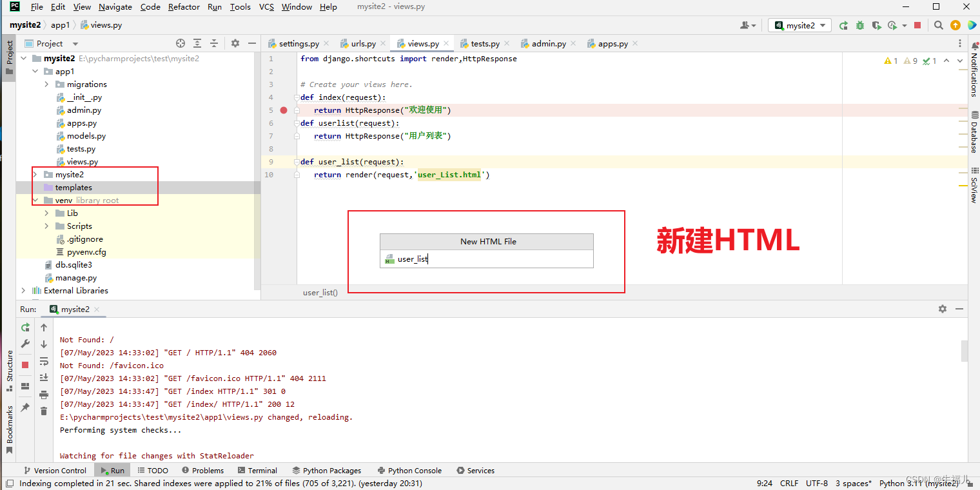Click Run console vertical scrollbar
Screen dimensions: 980x490
click(x=965, y=351)
